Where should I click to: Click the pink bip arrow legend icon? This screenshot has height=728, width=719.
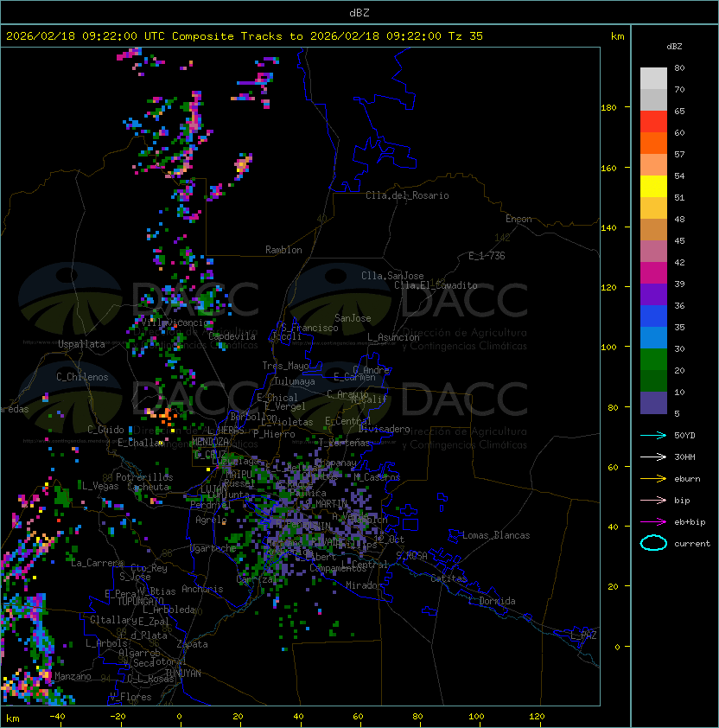pyautogui.click(x=653, y=500)
